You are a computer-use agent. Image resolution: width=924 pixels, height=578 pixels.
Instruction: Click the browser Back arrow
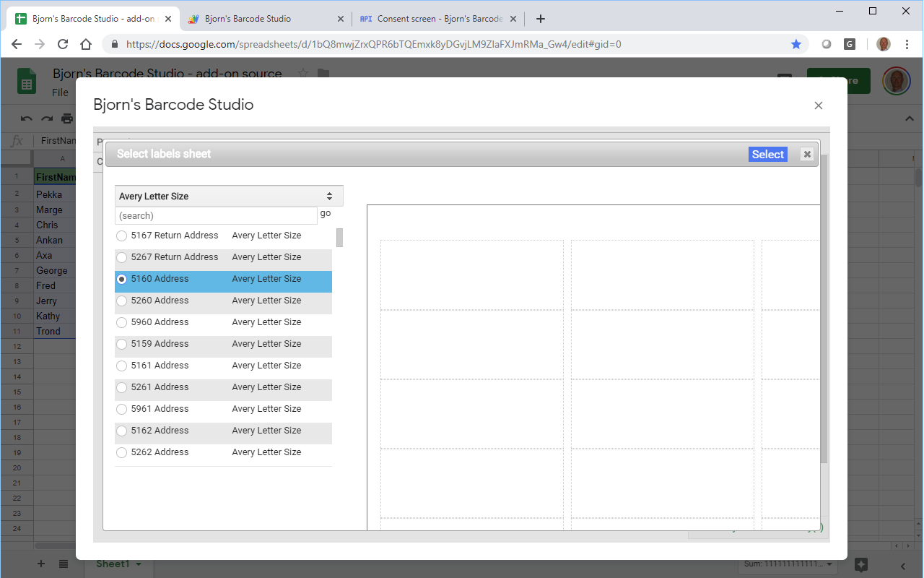click(17, 44)
